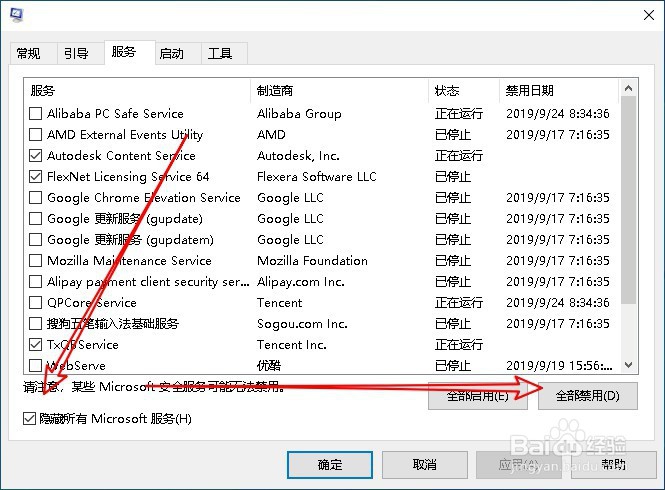Sort by the 禁用日期 column header

point(559,90)
